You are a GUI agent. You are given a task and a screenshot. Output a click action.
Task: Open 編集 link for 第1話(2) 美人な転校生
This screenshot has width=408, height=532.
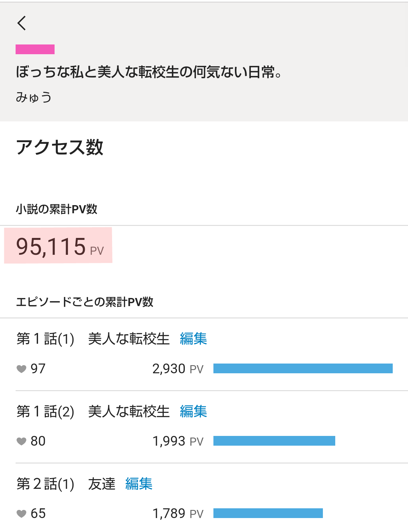pos(193,412)
